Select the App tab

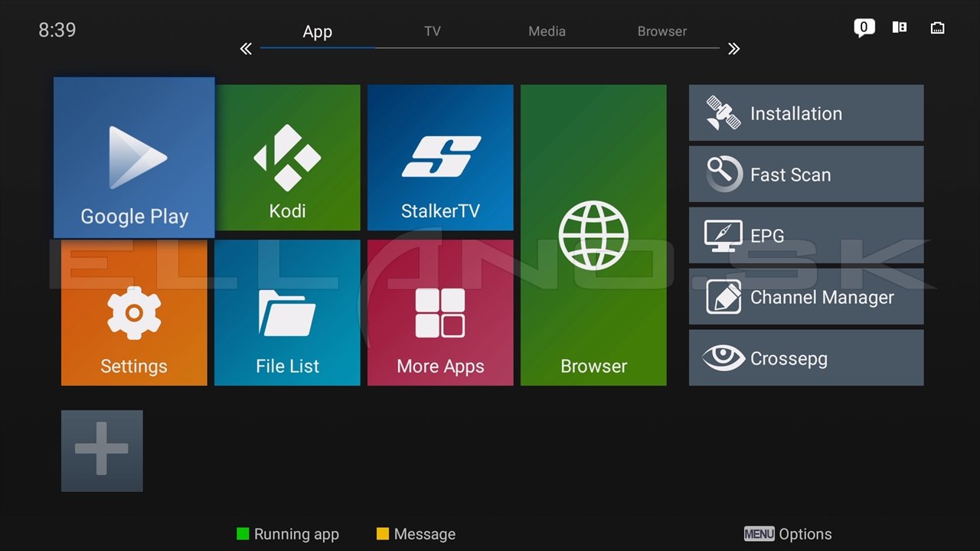click(317, 31)
